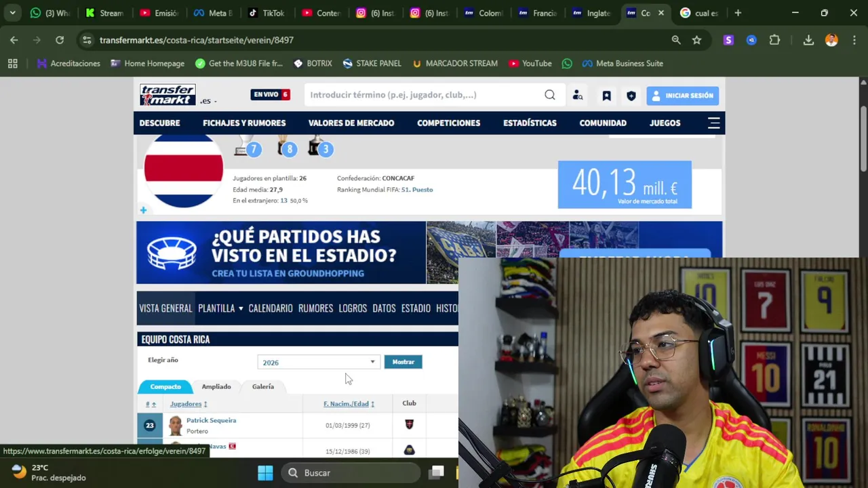The height and width of the screenshot is (488, 868).
Task: Sort by F. Nacim./Edad column
Action: [x=349, y=404]
